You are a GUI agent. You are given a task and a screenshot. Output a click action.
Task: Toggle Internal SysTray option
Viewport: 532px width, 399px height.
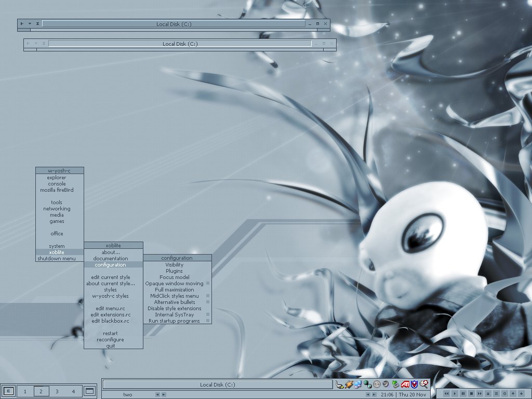(x=177, y=314)
